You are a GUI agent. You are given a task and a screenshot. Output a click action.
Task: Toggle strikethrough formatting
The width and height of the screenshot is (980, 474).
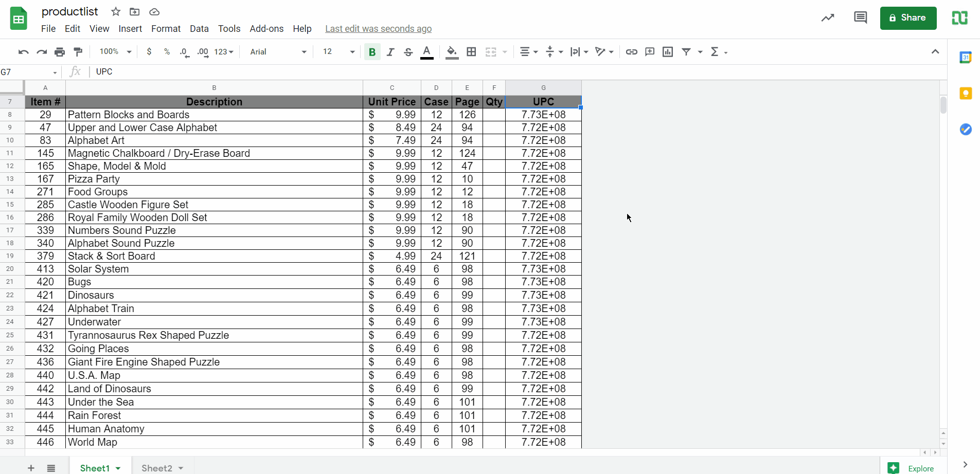tap(408, 52)
